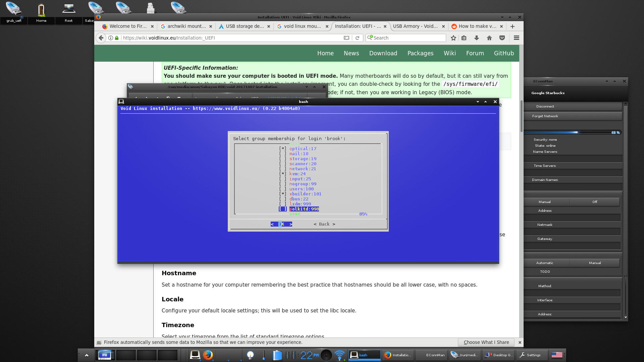Close the 'Welcome to Fir...' tab

[x=152, y=26]
